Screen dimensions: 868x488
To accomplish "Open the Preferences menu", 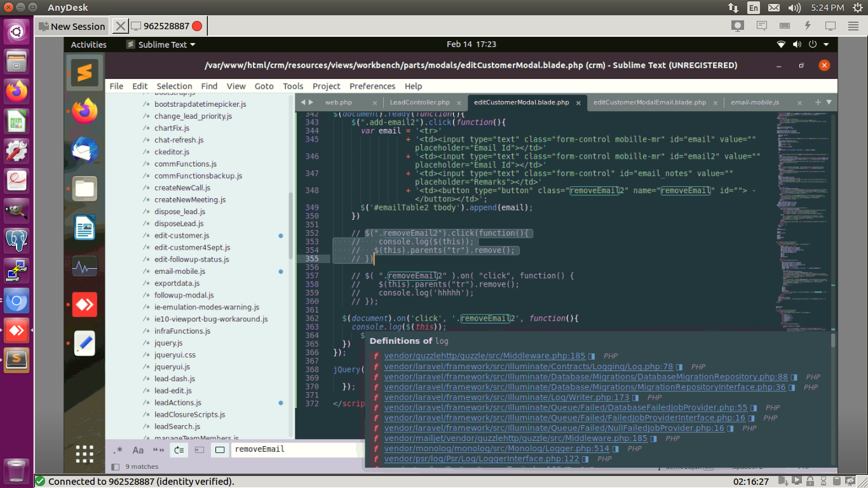I will tap(372, 86).
